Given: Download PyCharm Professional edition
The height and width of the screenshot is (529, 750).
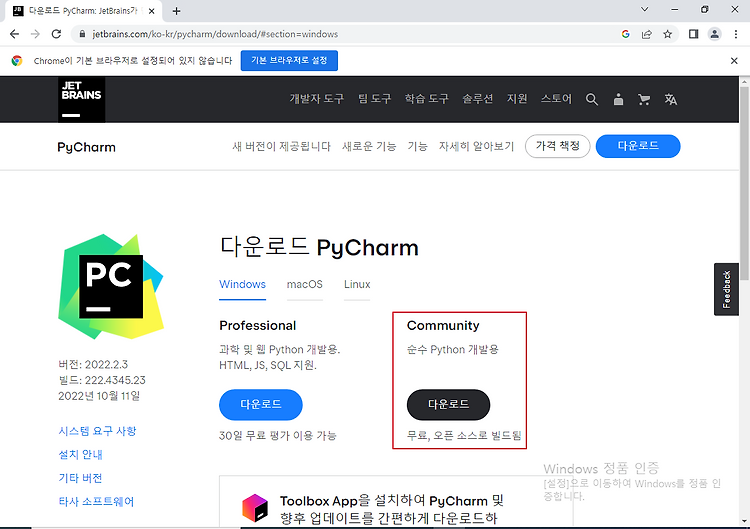Looking at the screenshot, I should pyautogui.click(x=261, y=405).
